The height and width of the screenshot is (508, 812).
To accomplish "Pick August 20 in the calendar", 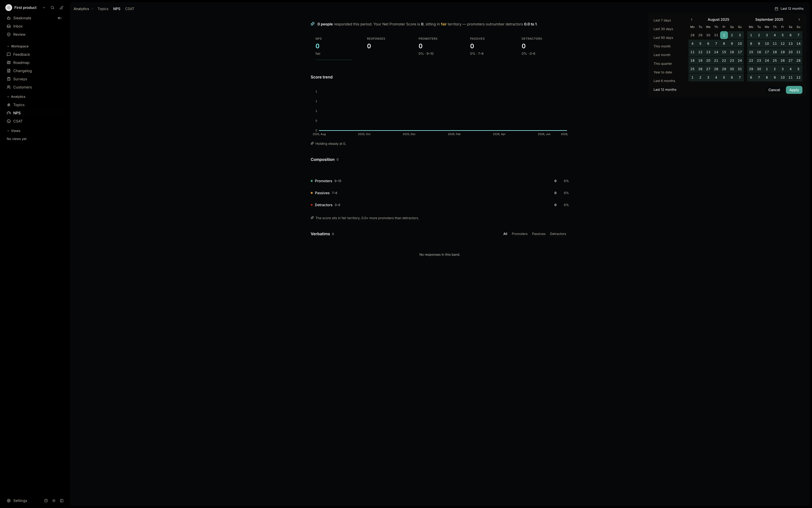I will coord(708,61).
